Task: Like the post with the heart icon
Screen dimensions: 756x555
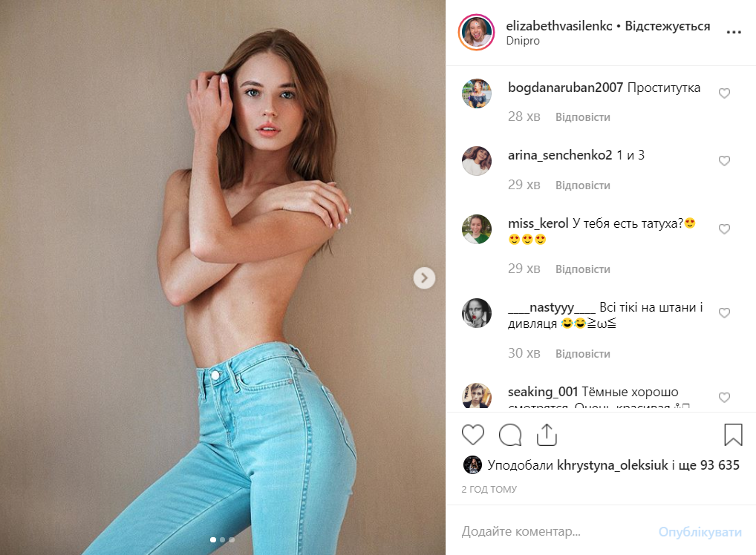Action: (472, 435)
